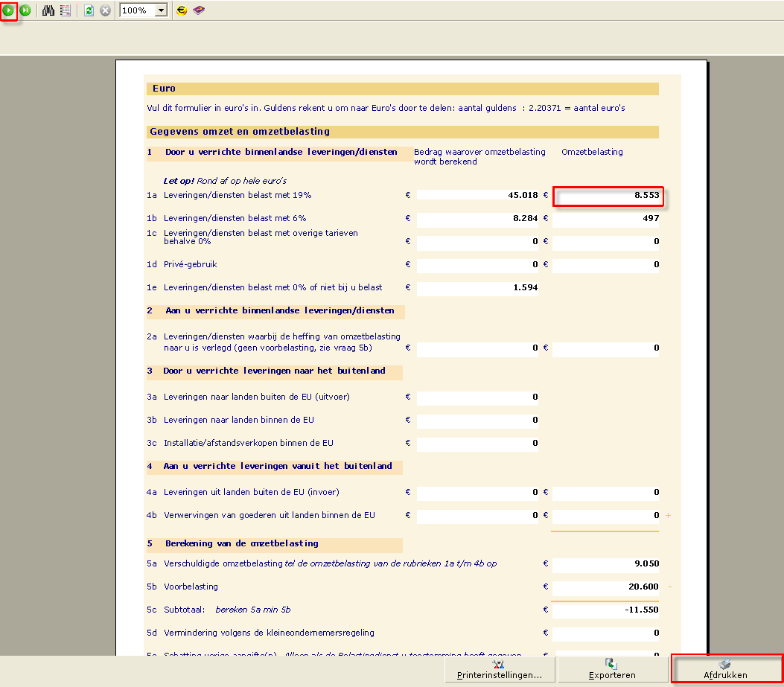Click heading Aan u verrichte leveringen vanuit het buitenland

point(278,466)
